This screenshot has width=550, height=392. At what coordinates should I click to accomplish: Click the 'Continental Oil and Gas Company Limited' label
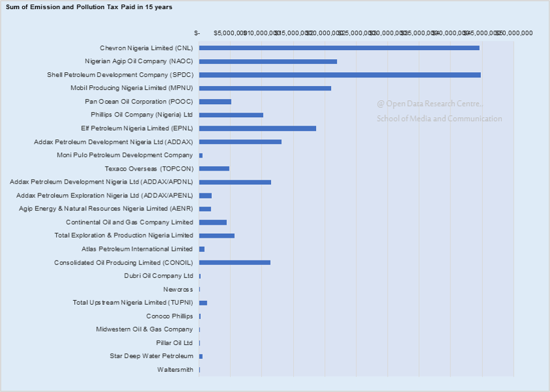coord(130,222)
